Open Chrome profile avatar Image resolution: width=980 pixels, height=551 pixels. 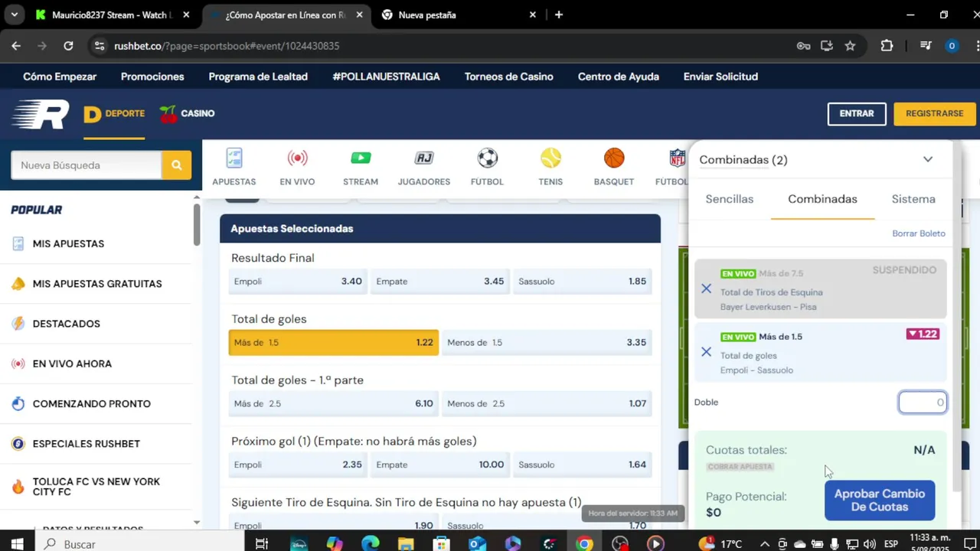(952, 46)
